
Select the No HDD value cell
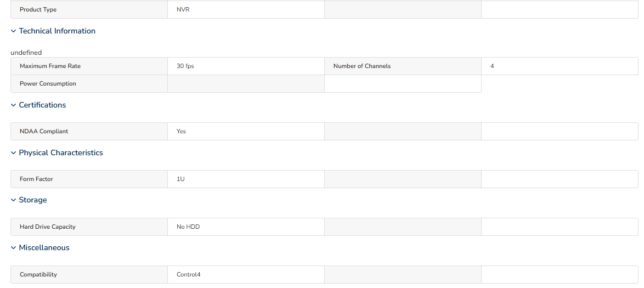click(246, 227)
